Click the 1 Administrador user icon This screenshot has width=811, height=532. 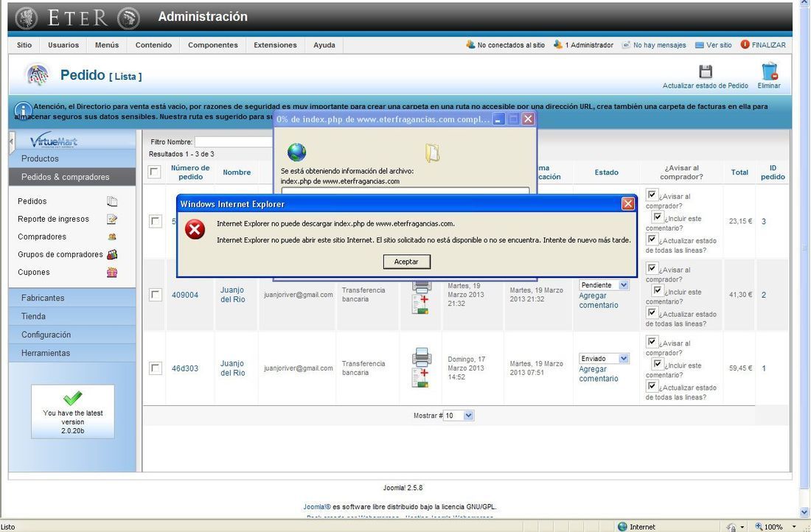click(x=557, y=44)
